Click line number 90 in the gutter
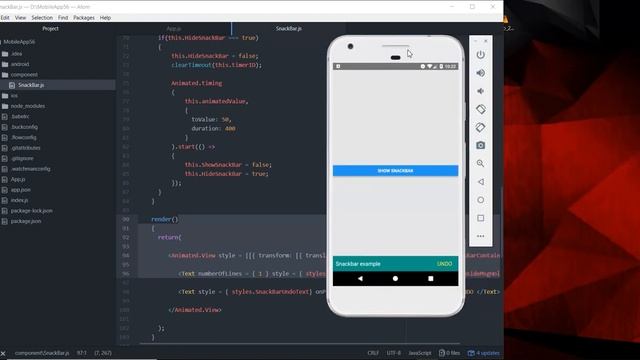 tap(125, 219)
